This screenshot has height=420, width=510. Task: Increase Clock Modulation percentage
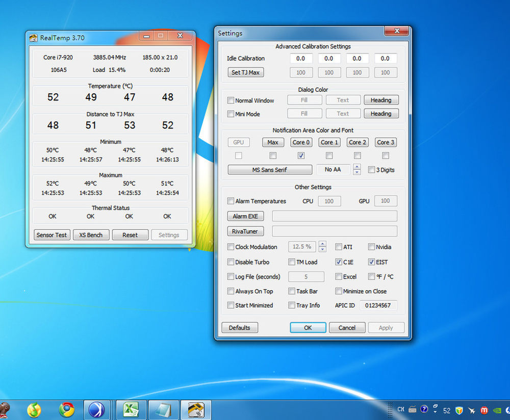tap(322, 244)
